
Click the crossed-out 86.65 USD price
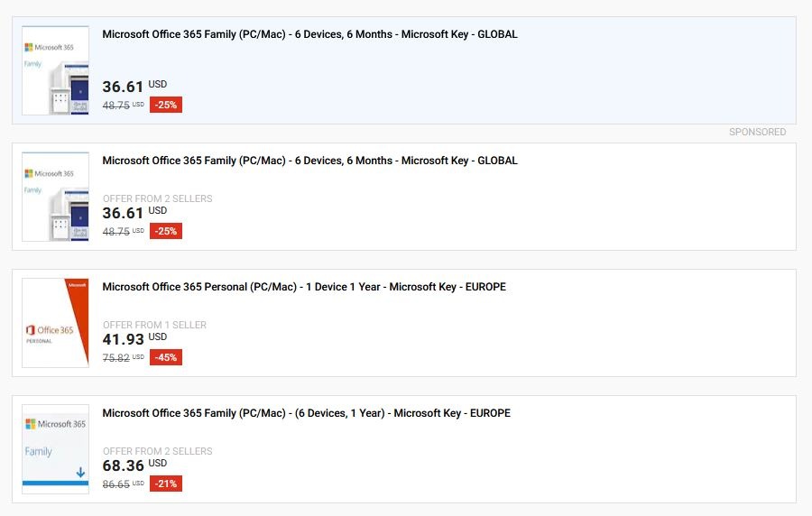point(124,484)
